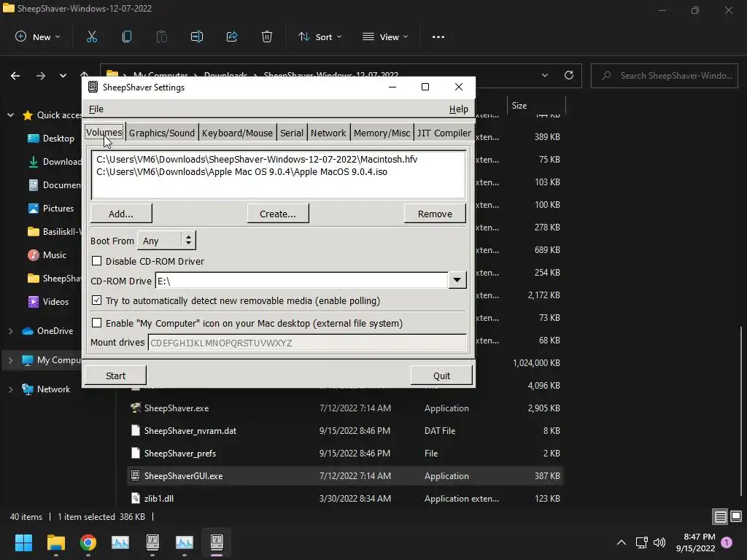This screenshot has width=747, height=560.
Task: Click the Mount drives field
Action: (307, 343)
